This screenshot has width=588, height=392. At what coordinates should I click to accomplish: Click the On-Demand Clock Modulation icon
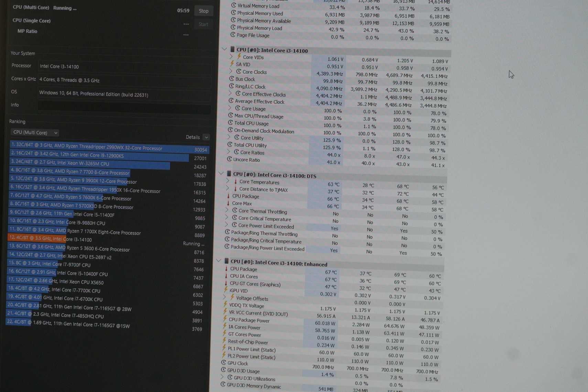coord(230,130)
